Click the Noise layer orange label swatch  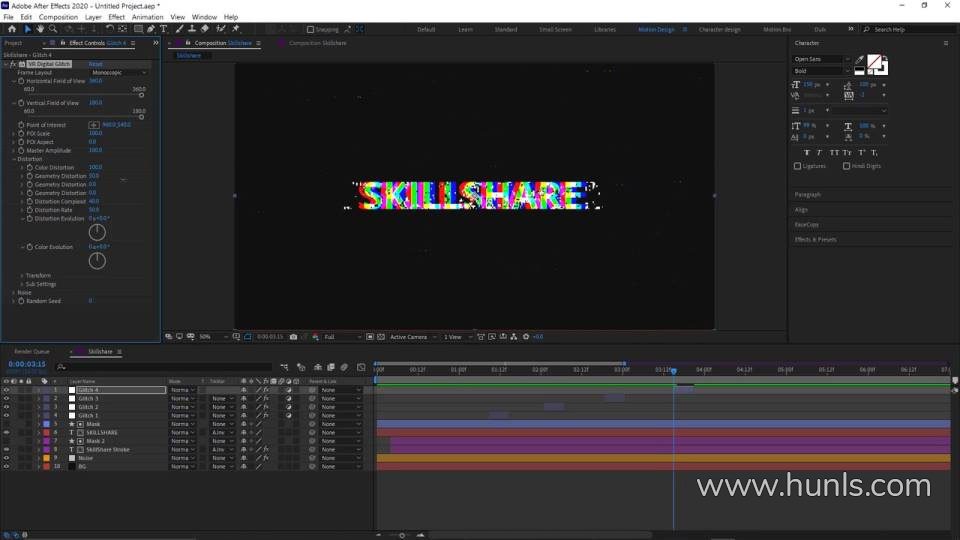pos(47,458)
